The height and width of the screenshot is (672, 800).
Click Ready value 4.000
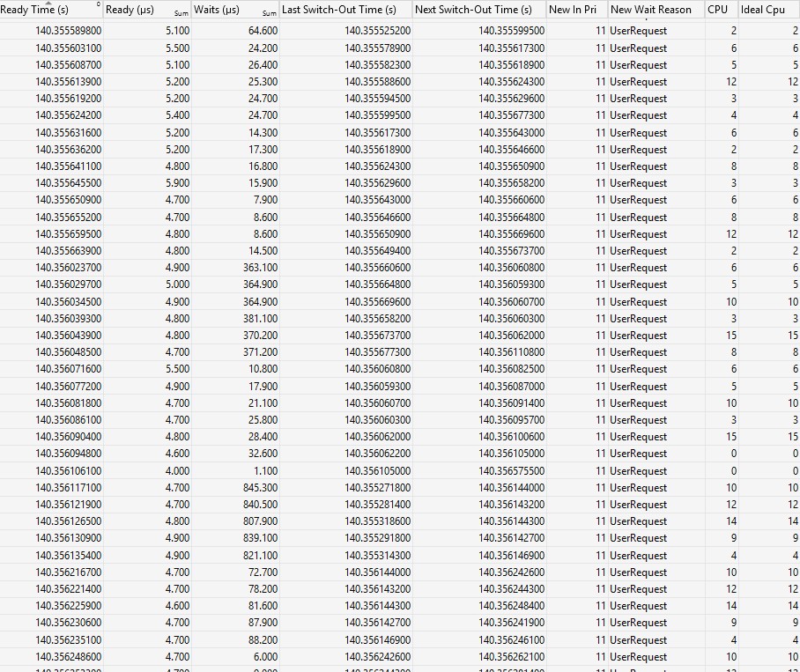pyautogui.click(x=178, y=471)
